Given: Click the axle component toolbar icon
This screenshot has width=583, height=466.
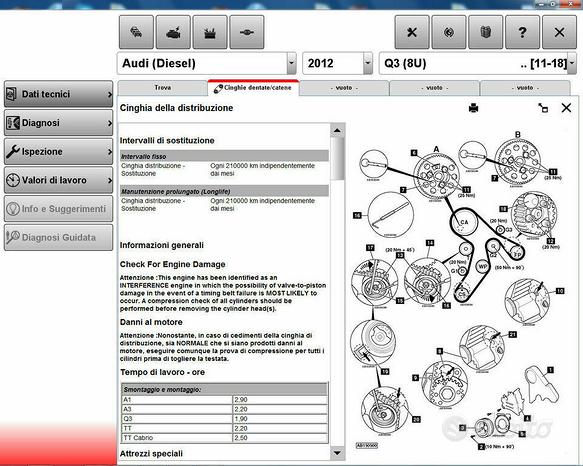Looking at the screenshot, I should (247, 32).
